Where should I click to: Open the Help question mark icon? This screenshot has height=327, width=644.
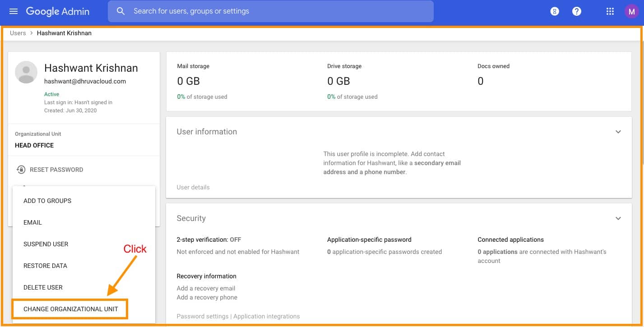click(x=576, y=12)
